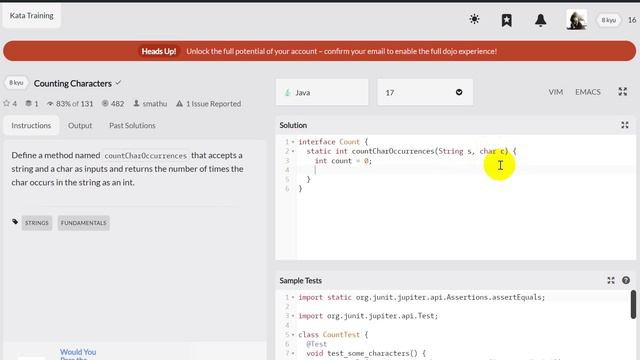Collapse fold arrow on Sample Tests line 1
This screenshot has width=640, height=360.
(293, 297)
